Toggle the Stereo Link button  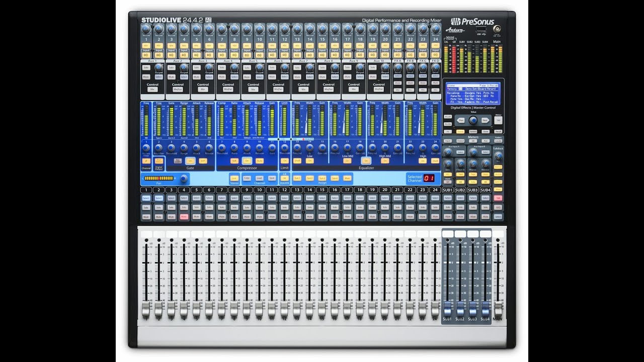coord(234,178)
